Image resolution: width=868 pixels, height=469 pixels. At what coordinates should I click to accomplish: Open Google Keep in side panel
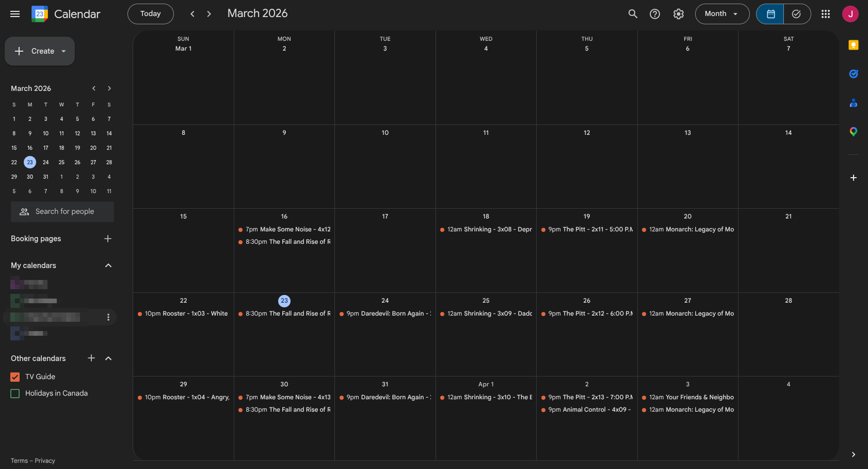(854, 45)
